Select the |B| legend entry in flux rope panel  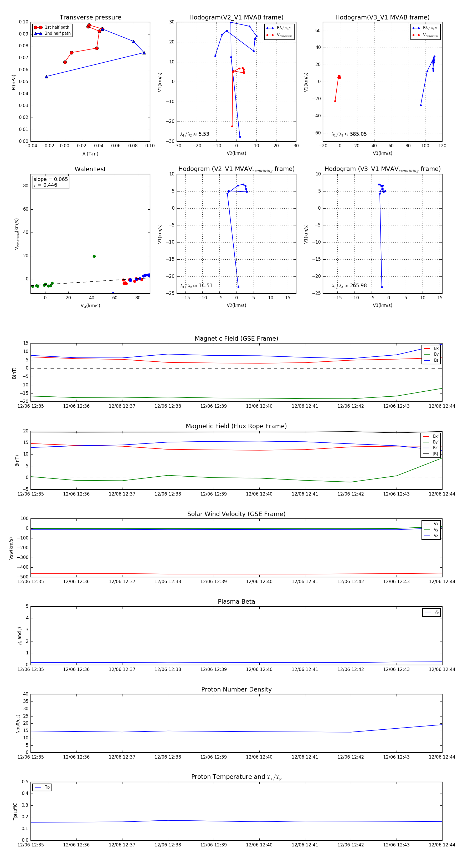click(x=431, y=454)
